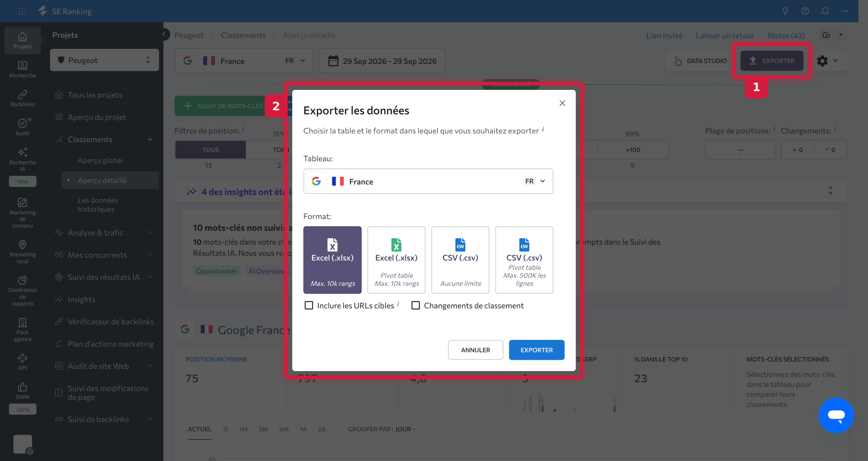Select Excel (.xlsx) Max. 10k rangs format
Screen dimensions: 868x461
click(x=332, y=260)
